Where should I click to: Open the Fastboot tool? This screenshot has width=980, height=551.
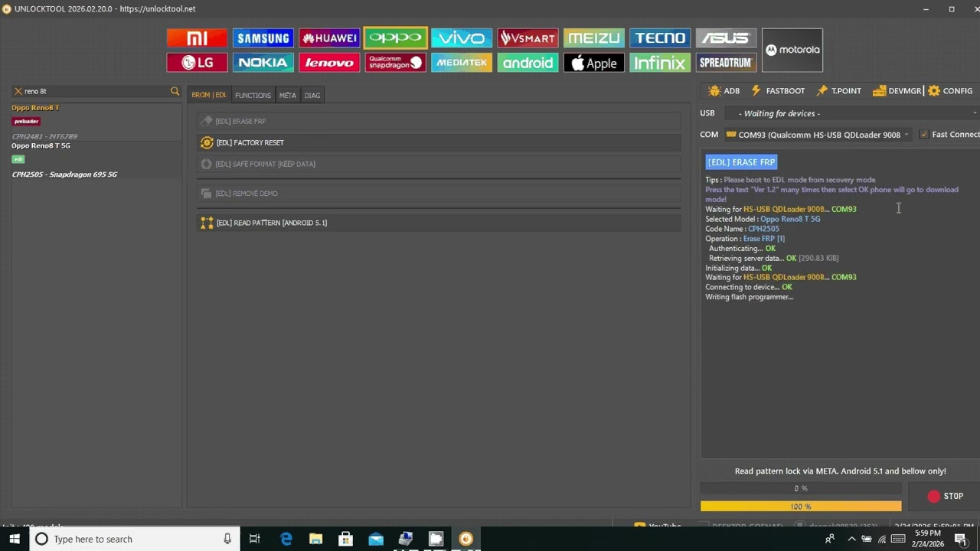click(x=778, y=90)
